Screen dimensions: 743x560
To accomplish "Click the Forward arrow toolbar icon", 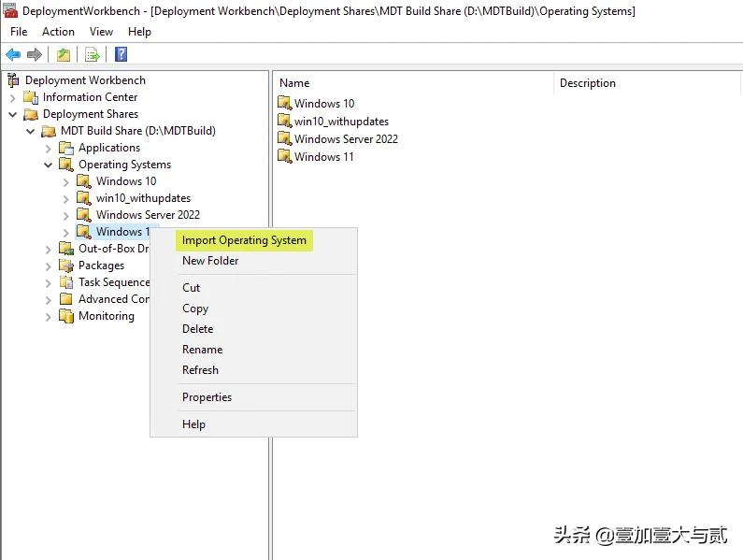I will [35, 54].
